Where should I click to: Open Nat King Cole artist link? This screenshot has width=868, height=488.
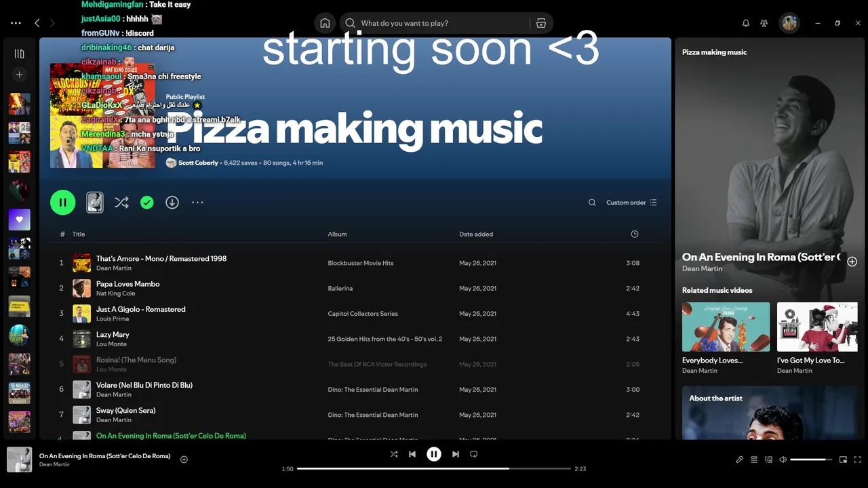click(115, 293)
